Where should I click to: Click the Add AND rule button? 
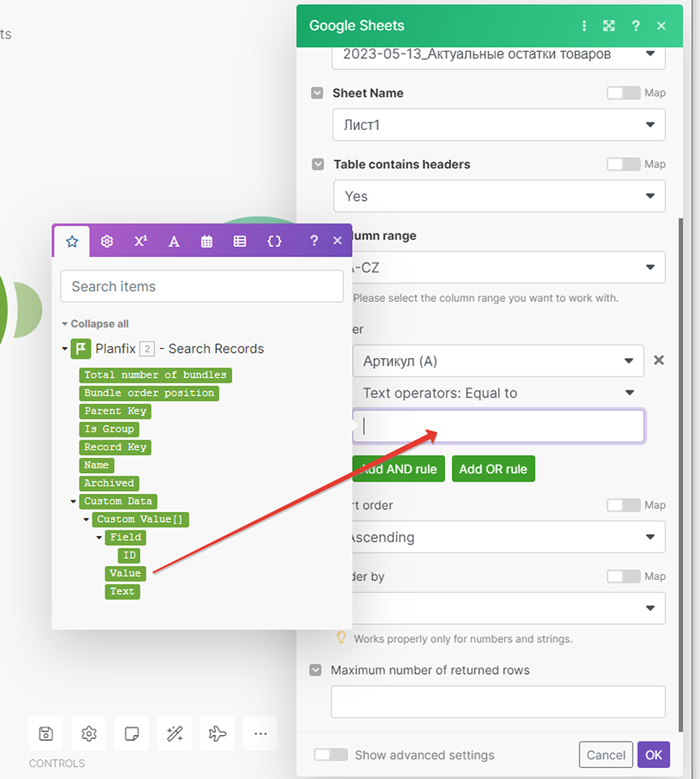399,469
